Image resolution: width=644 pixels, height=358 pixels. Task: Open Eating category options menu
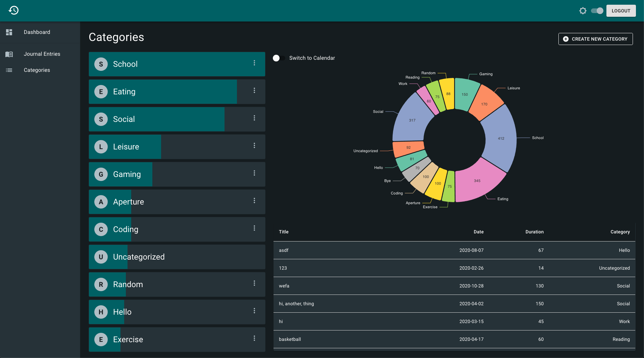pyautogui.click(x=254, y=90)
